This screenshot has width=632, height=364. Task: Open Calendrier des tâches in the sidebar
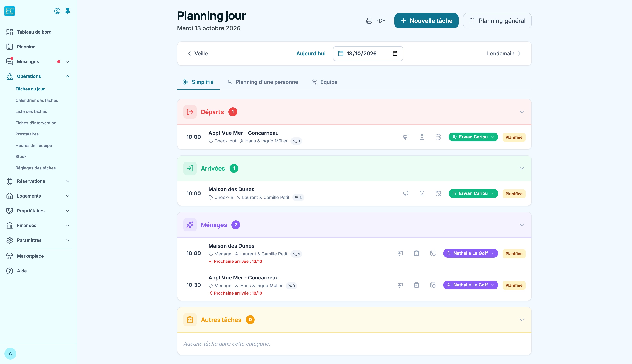coord(37,100)
